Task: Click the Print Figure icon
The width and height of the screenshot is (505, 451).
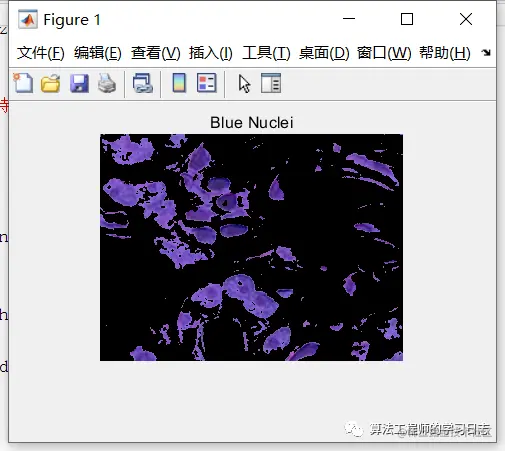Action: coord(107,83)
